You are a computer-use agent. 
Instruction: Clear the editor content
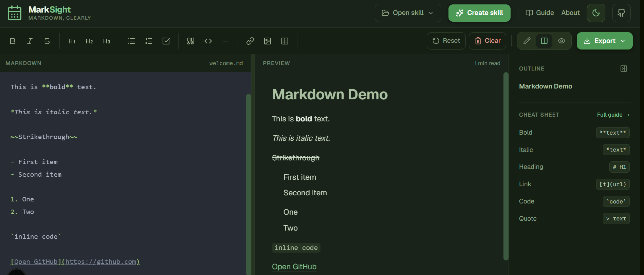click(x=487, y=41)
